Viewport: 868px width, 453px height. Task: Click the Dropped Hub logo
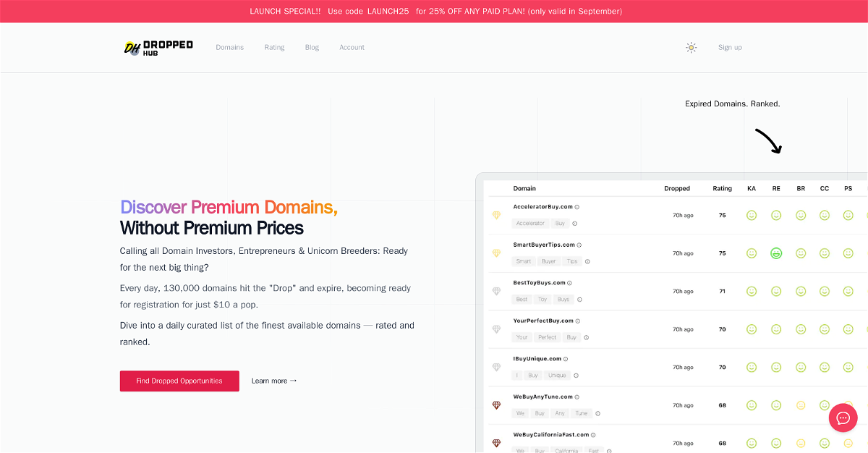pos(158,48)
